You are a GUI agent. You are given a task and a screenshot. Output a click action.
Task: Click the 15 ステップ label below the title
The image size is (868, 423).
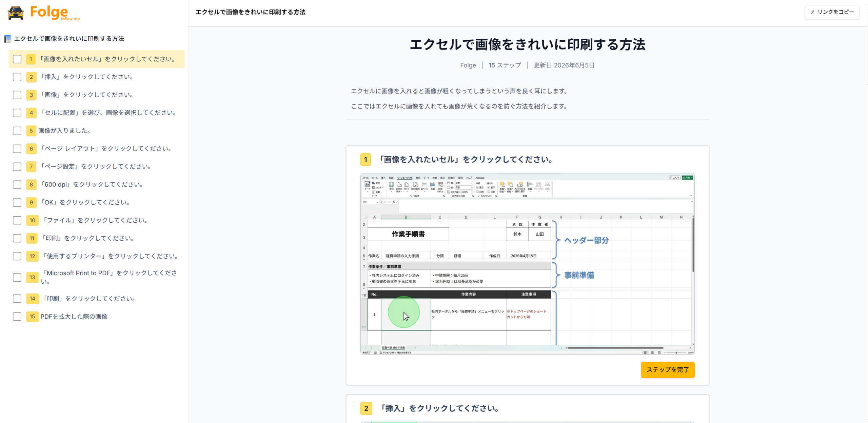pos(505,65)
